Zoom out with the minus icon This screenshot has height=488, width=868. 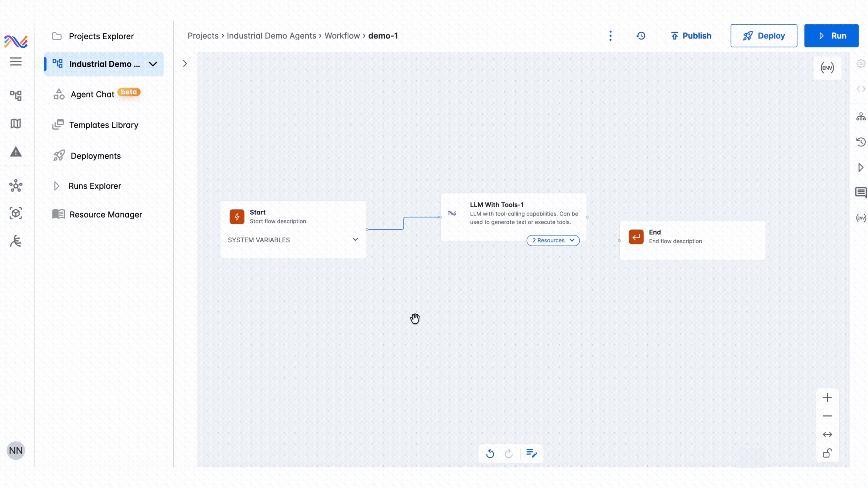click(827, 416)
